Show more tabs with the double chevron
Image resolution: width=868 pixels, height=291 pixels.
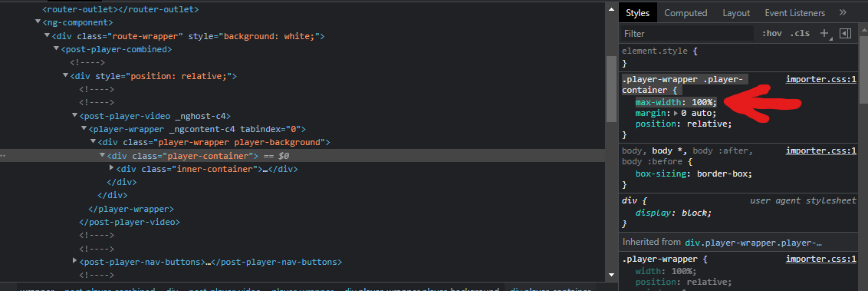pos(843,12)
